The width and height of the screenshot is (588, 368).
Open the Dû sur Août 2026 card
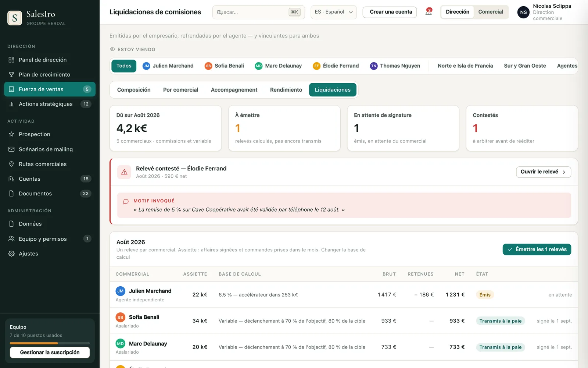[x=165, y=128]
